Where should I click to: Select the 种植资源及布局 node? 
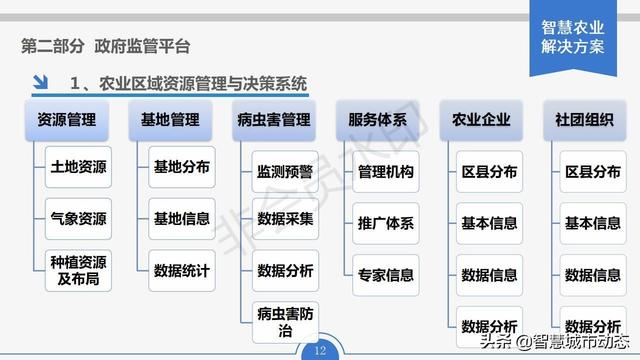(x=78, y=271)
